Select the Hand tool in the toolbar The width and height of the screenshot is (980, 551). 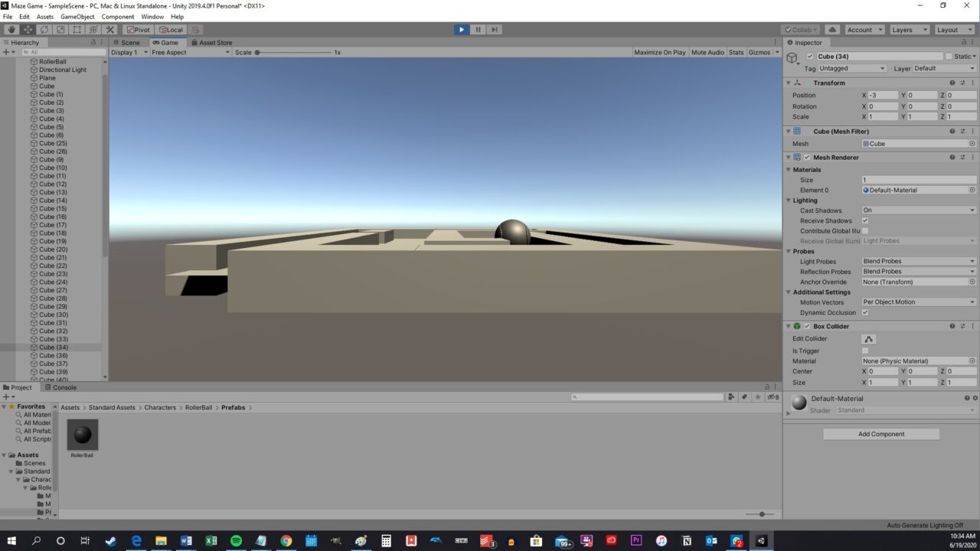(x=11, y=29)
